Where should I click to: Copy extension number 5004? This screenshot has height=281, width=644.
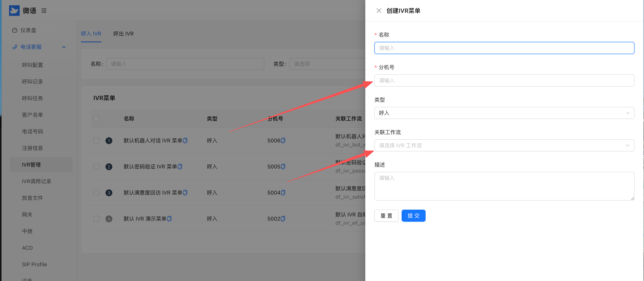(x=283, y=193)
